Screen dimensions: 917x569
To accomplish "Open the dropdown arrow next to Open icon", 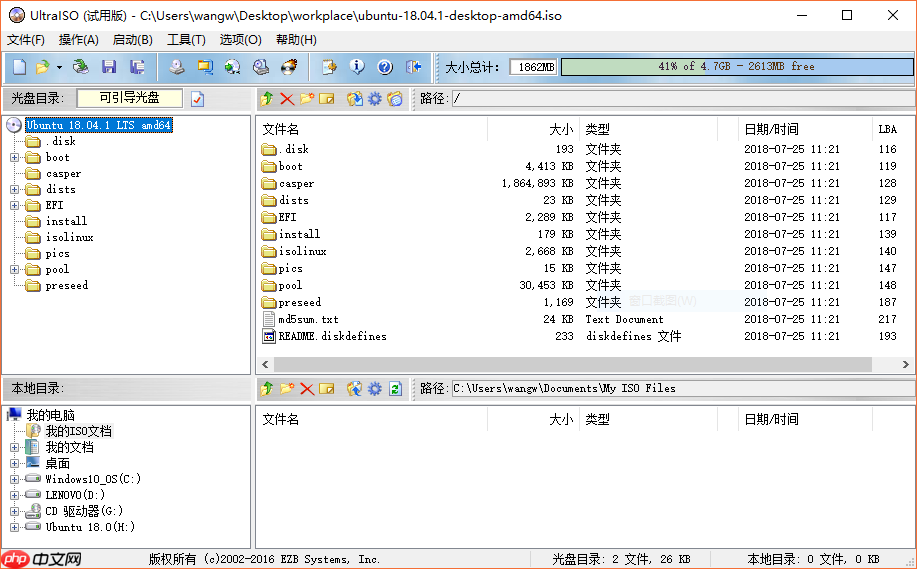I will pyautogui.click(x=59, y=67).
